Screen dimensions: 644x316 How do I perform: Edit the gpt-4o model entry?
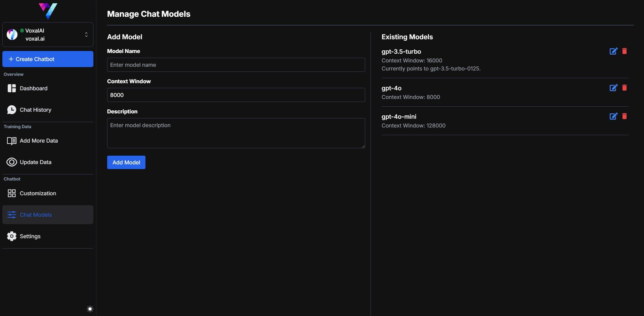point(613,88)
